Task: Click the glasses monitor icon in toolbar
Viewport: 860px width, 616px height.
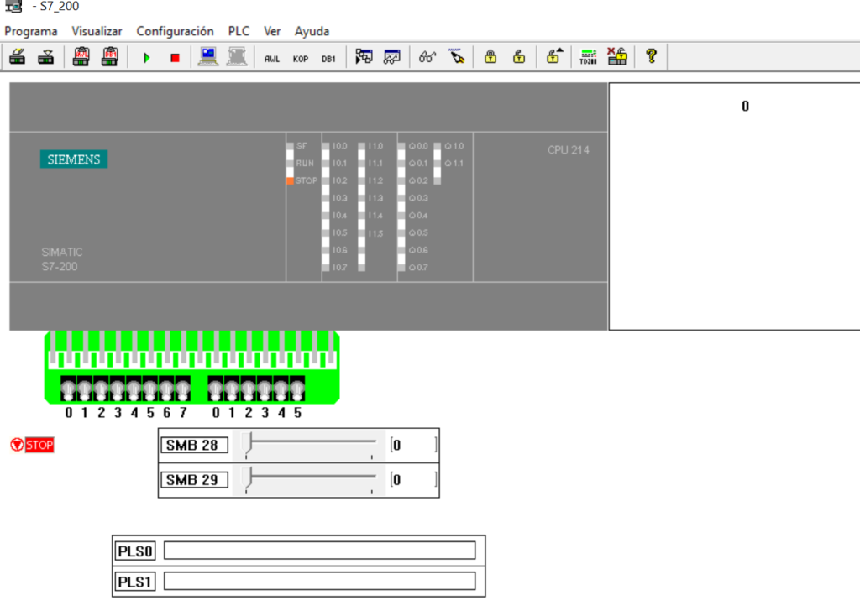Action: pyautogui.click(x=427, y=57)
